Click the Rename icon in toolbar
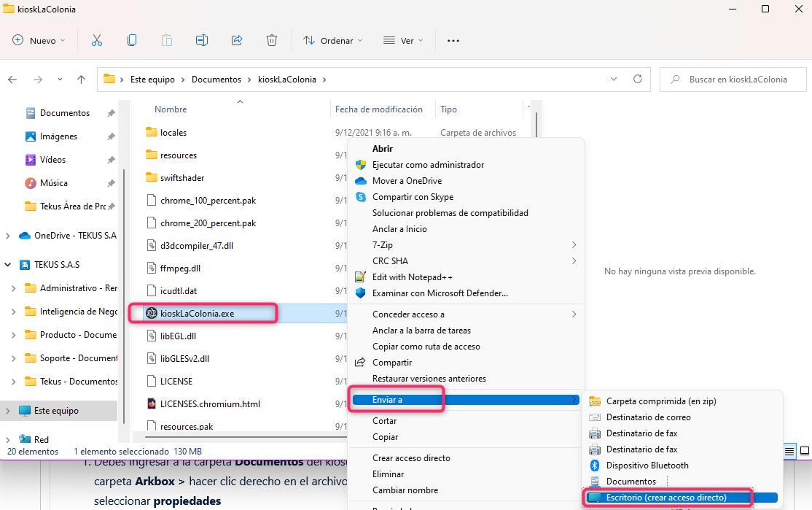Screen dimensions: 812x510 (202, 41)
